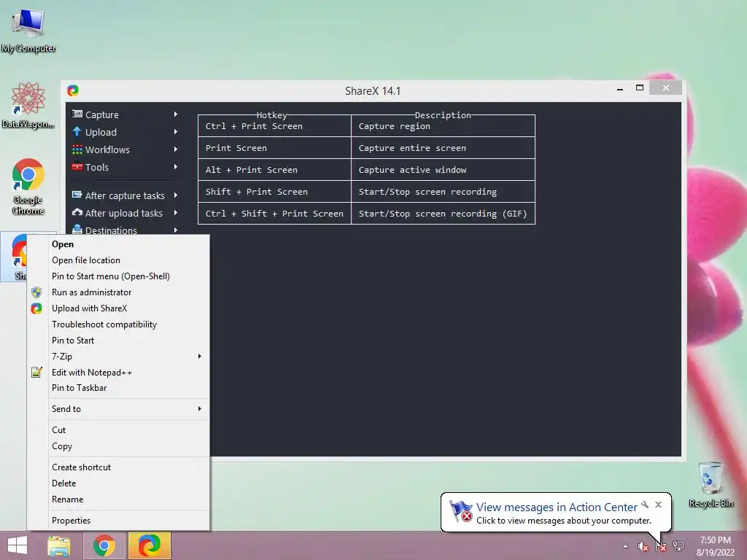747x560 pixels.
Task: Select Run as administrator
Action: [118, 292]
